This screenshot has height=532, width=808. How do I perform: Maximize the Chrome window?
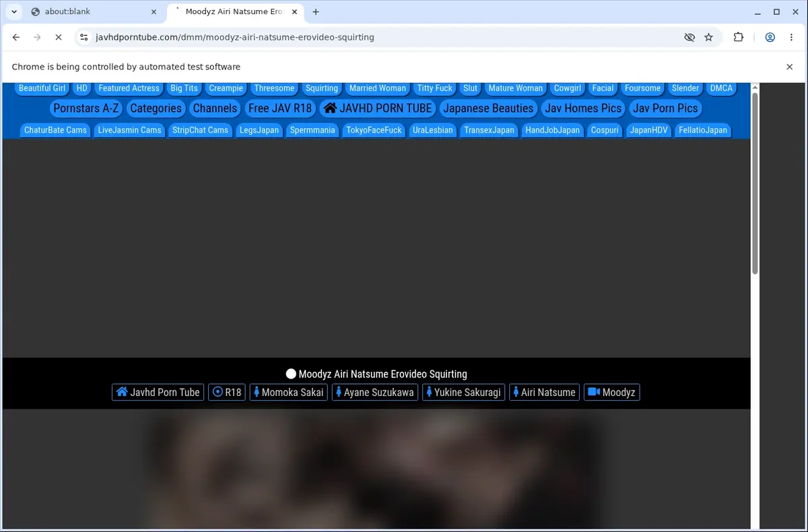coord(776,11)
